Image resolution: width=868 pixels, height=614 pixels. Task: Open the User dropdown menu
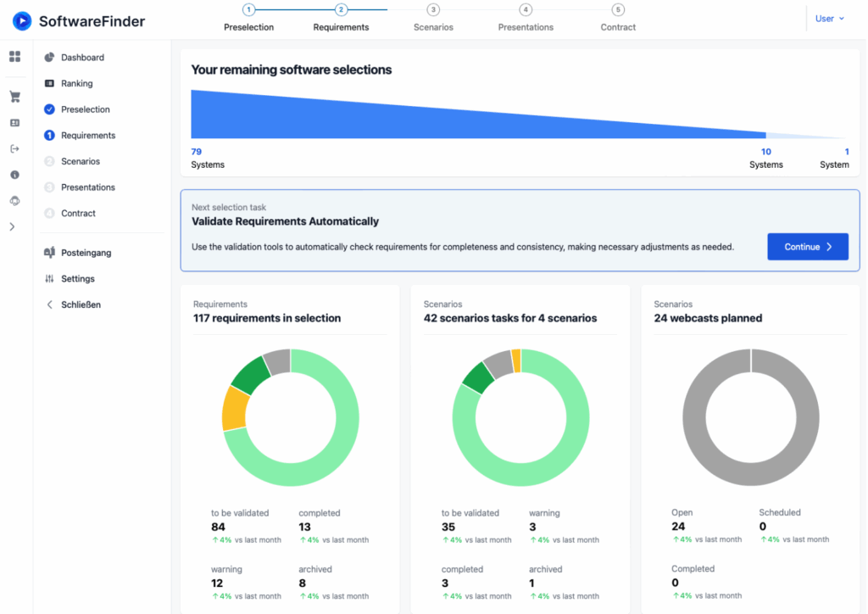pos(829,19)
